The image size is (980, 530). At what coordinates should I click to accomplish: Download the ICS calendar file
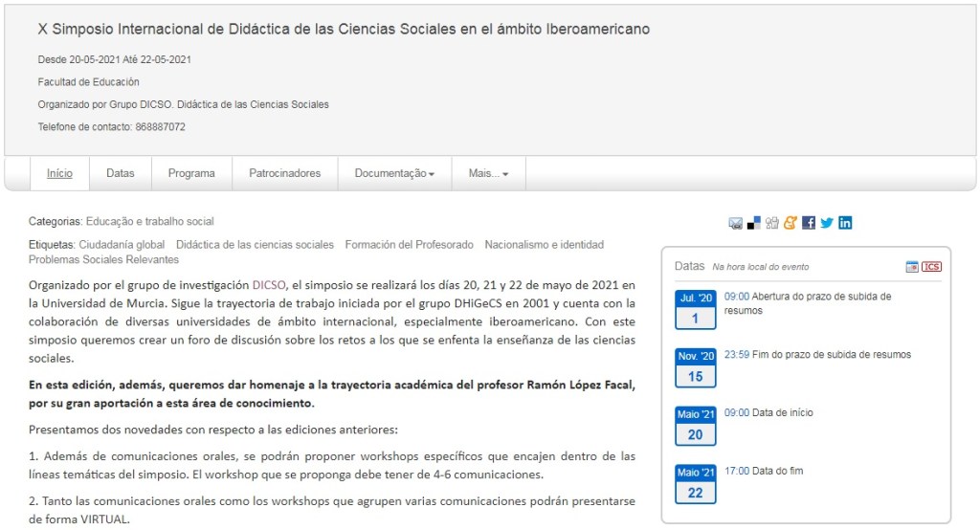[932, 267]
